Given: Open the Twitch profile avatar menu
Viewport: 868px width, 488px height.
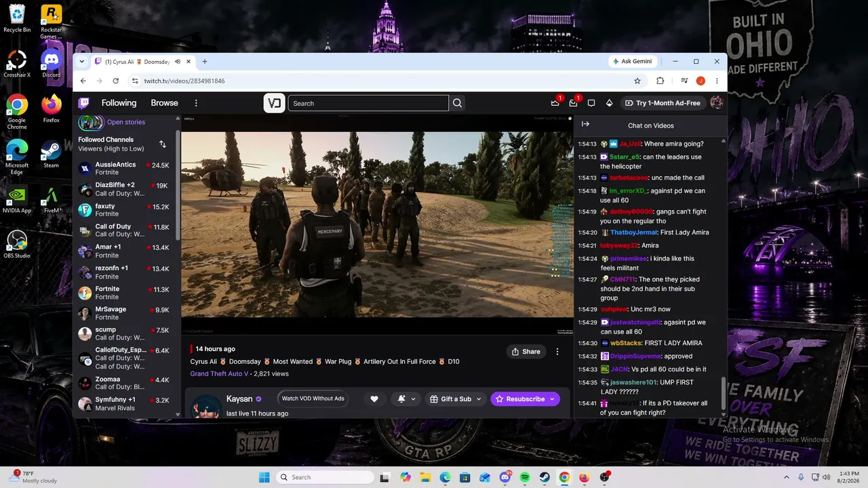Looking at the screenshot, I should click(716, 103).
